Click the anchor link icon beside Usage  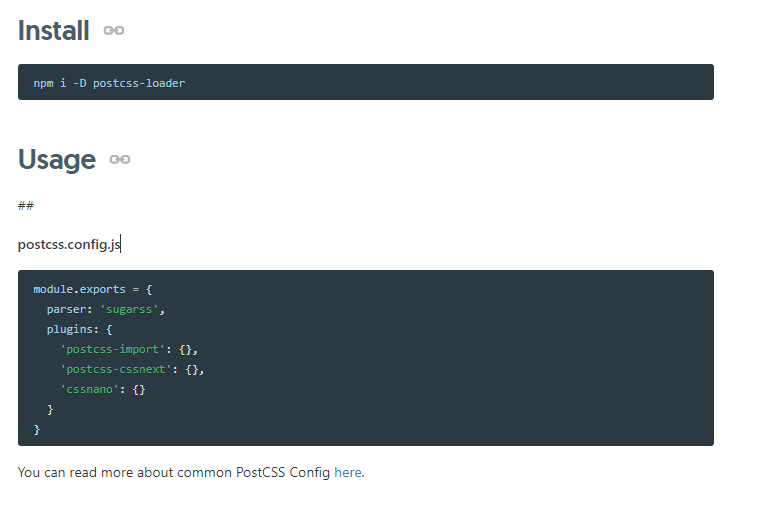pos(120,159)
